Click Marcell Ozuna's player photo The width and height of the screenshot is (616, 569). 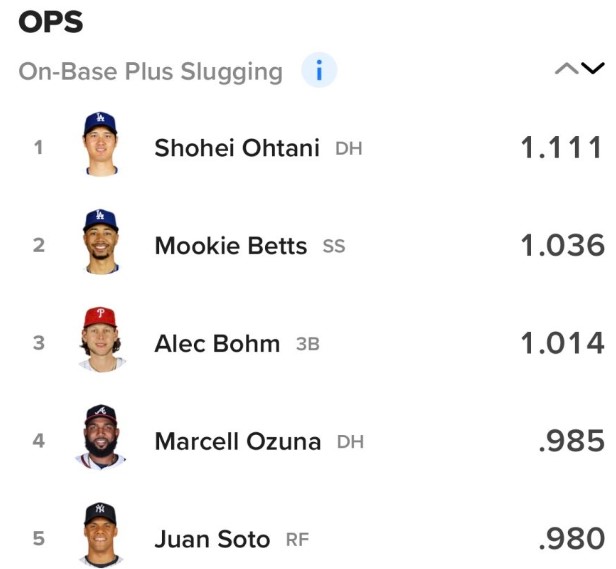point(100,438)
